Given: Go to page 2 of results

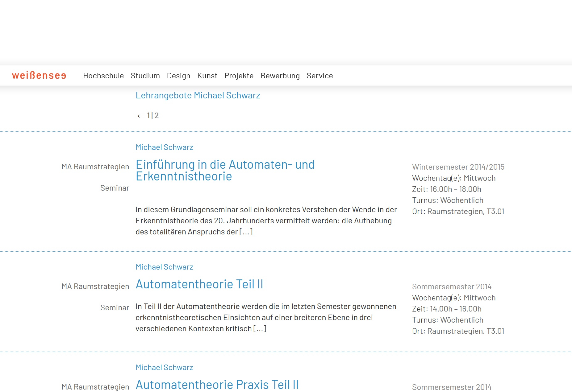Looking at the screenshot, I should tap(157, 116).
